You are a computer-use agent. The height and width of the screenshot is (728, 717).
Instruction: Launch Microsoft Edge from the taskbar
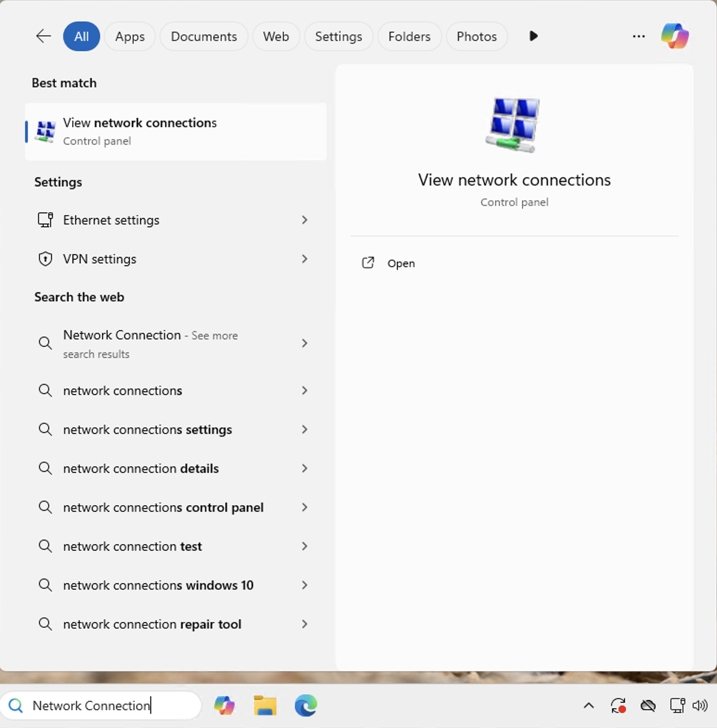point(306,705)
